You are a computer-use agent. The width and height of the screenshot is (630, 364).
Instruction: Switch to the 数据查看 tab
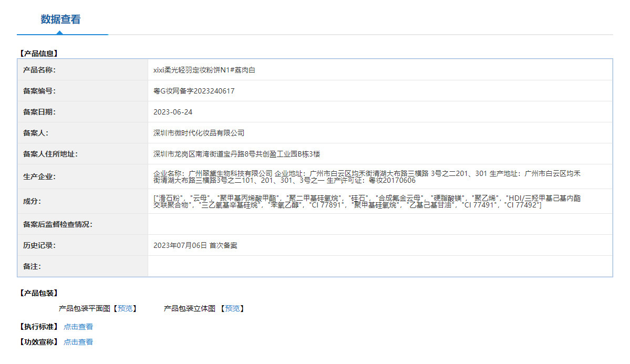coord(60,19)
